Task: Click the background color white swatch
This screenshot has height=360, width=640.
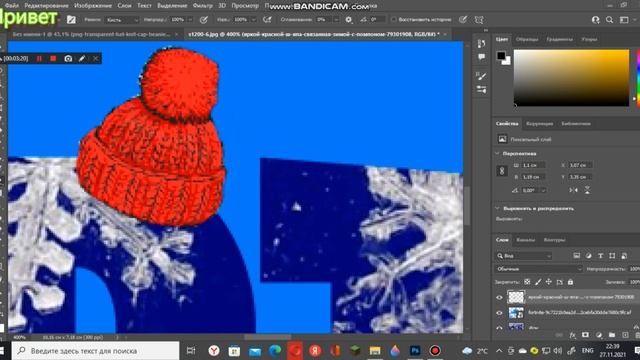Action: [507, 62]
